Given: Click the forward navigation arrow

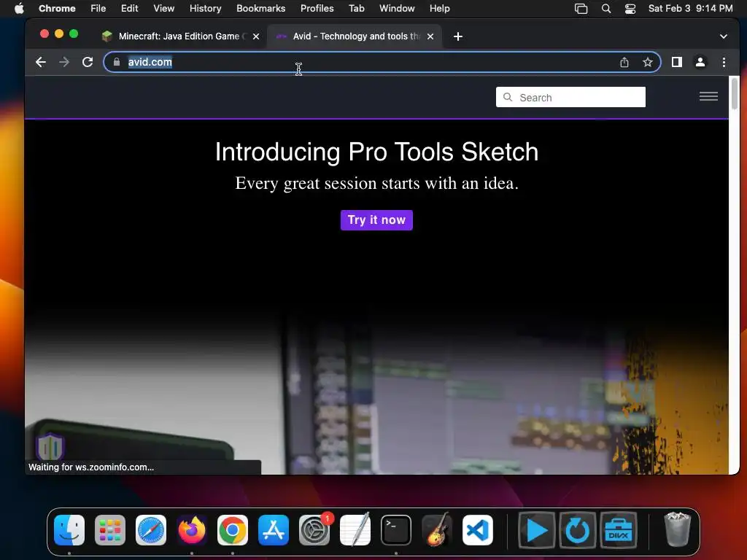Looking at the screenshot, I should [64, 62].
